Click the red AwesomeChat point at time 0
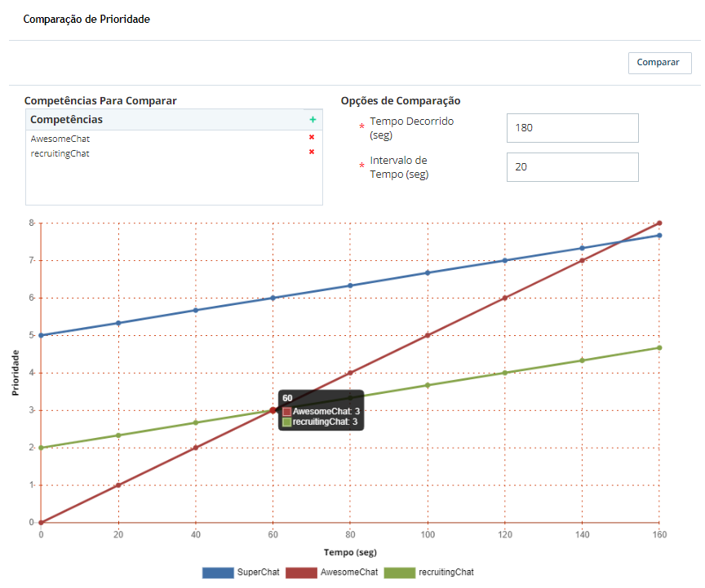This screenshot has height=588, width=705. click(x=41, y=523)
